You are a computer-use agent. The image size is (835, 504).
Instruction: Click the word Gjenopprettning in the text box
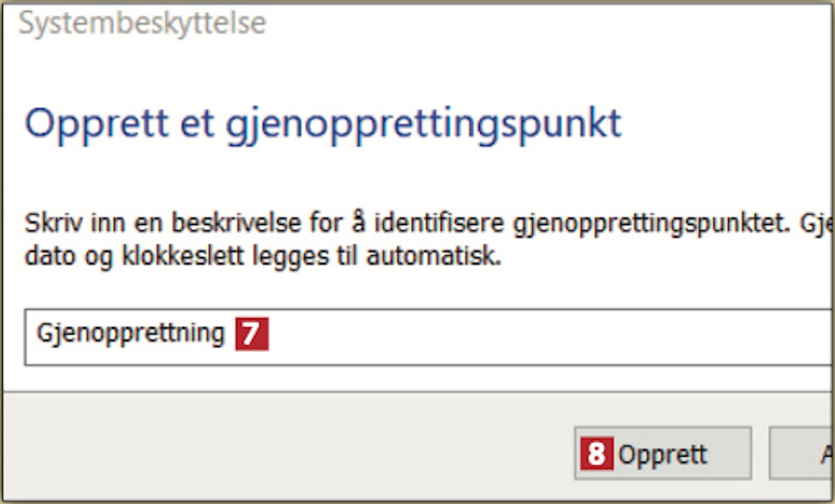(x=130, y=334)
